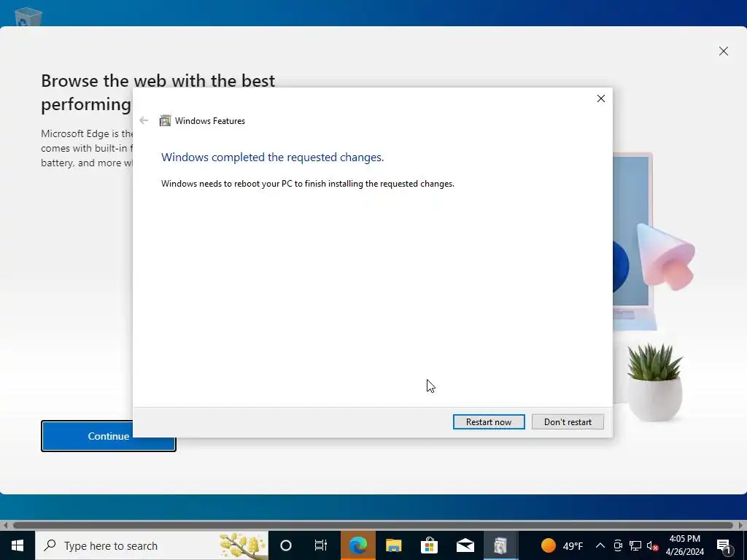Open the clock showing 4:05 PM
The width and height of the screenshot is (747, 560).
(684, 545)
